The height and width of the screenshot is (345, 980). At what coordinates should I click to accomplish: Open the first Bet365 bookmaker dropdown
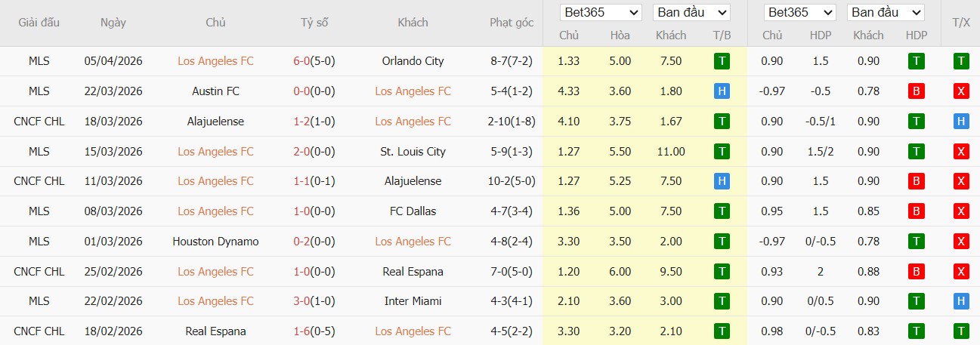(601, 12)
